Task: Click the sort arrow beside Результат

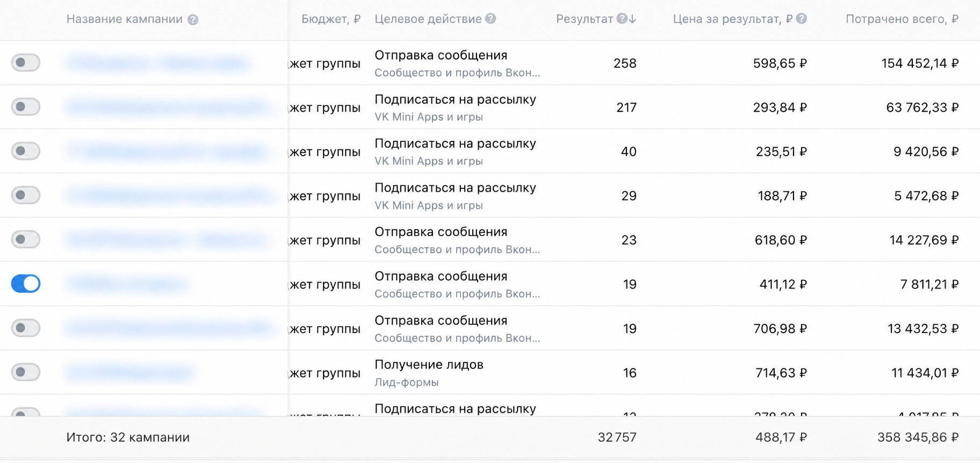Action: (x=632, y=19)
